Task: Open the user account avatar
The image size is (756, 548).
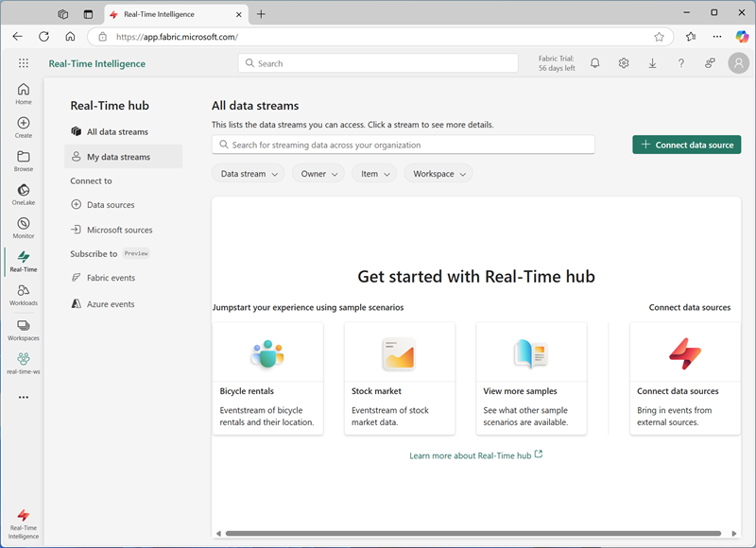Action: 738,63
